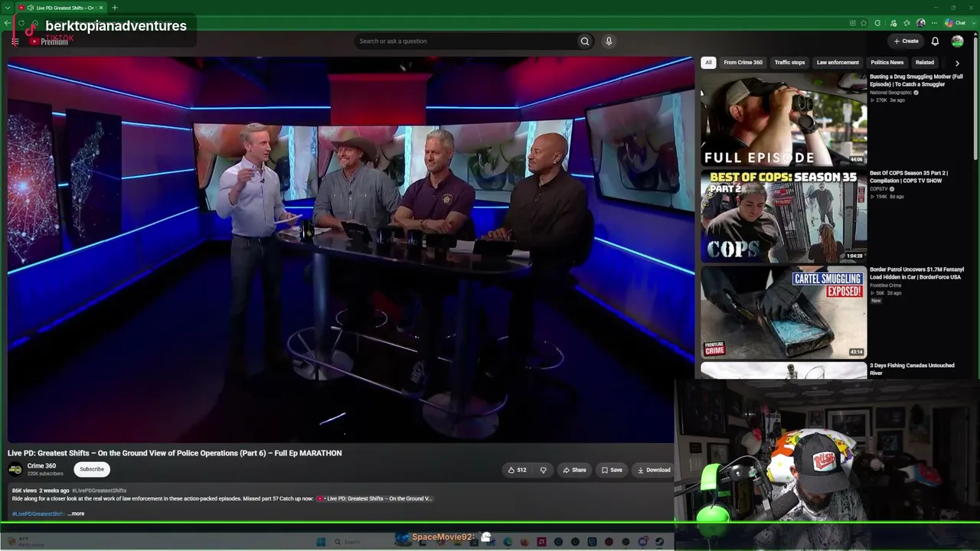Open Microsoft Edge from the taskbar
This screenshot has width=980, height=551.
click(x=508, y=542)
